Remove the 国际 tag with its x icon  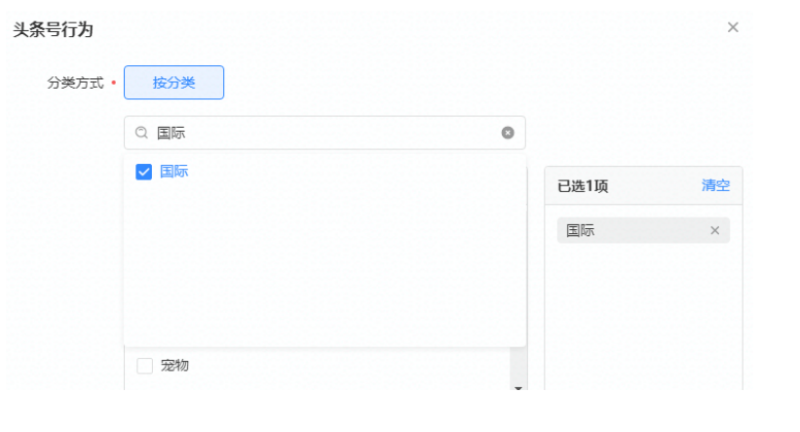click(715, 231)
